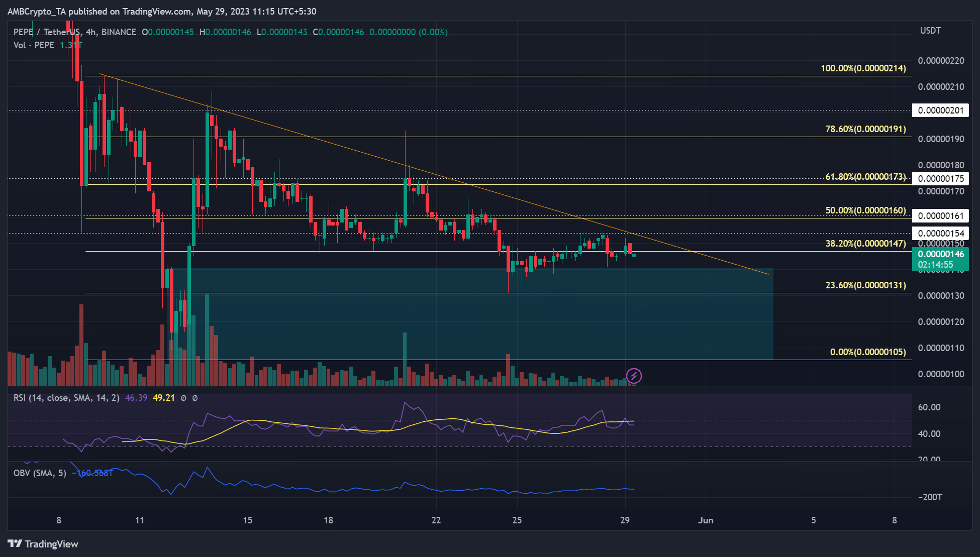The width and height of the screenshot is (980, 557).
Task: Click the green current price 0.00000146 tag
Action: coord(941,259)
